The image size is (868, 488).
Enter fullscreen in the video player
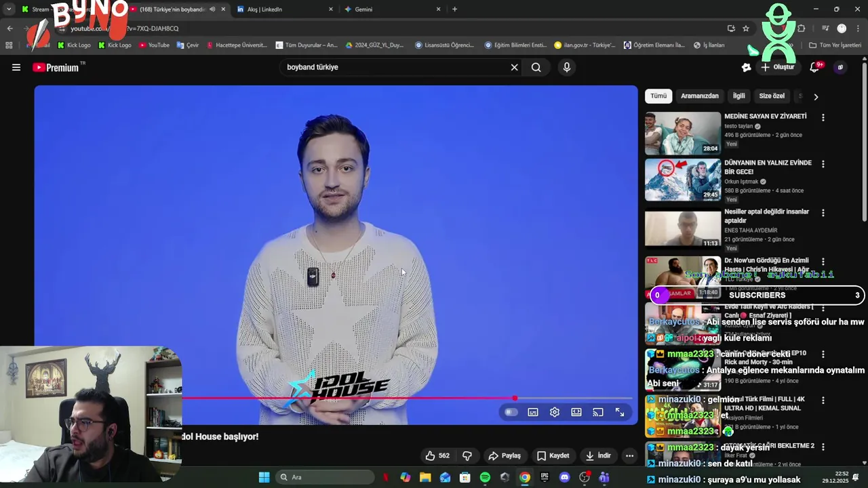coord(620,412)
